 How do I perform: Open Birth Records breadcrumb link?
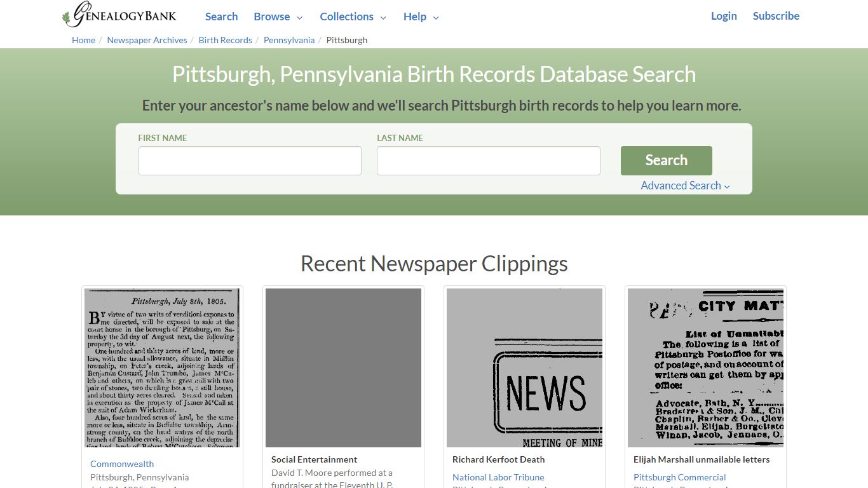coord(225,40)
